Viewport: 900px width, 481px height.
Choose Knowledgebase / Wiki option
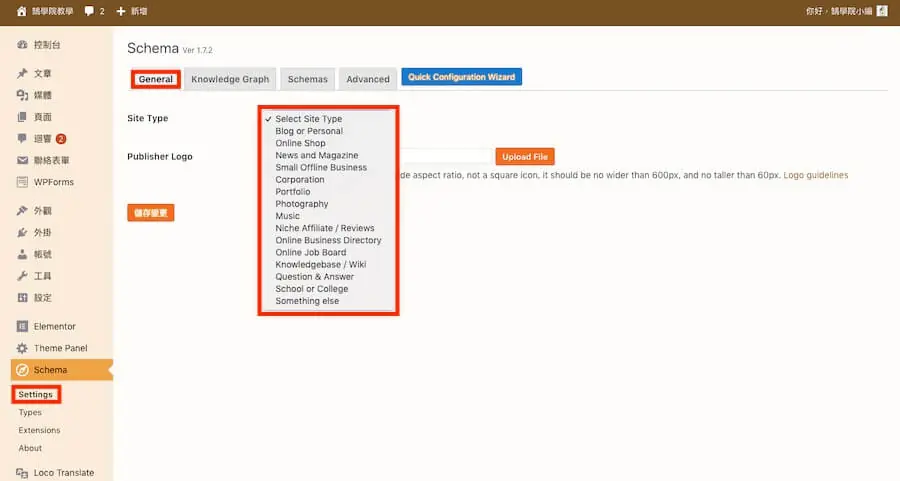click(321, 264)
